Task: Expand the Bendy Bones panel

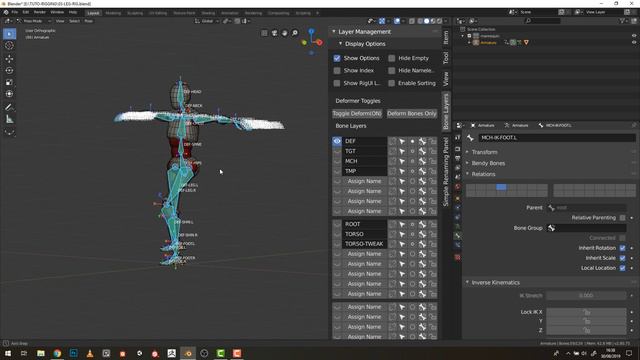Action: pos(467,163)
